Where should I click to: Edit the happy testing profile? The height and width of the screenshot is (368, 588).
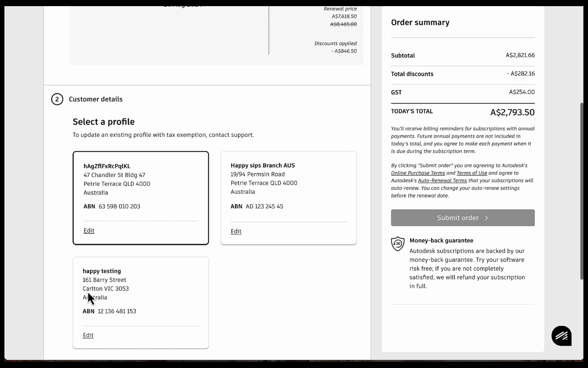88,335
